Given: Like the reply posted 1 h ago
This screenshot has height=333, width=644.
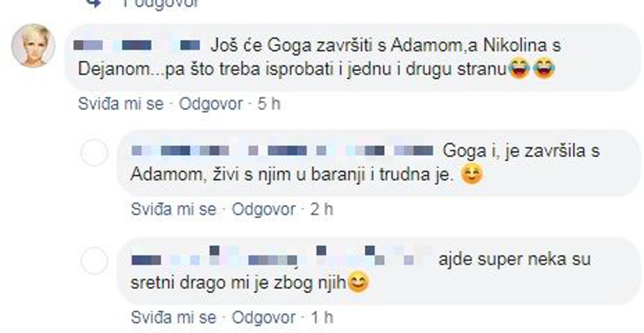Looking at the screenshot, I should (x=173, y=317).
